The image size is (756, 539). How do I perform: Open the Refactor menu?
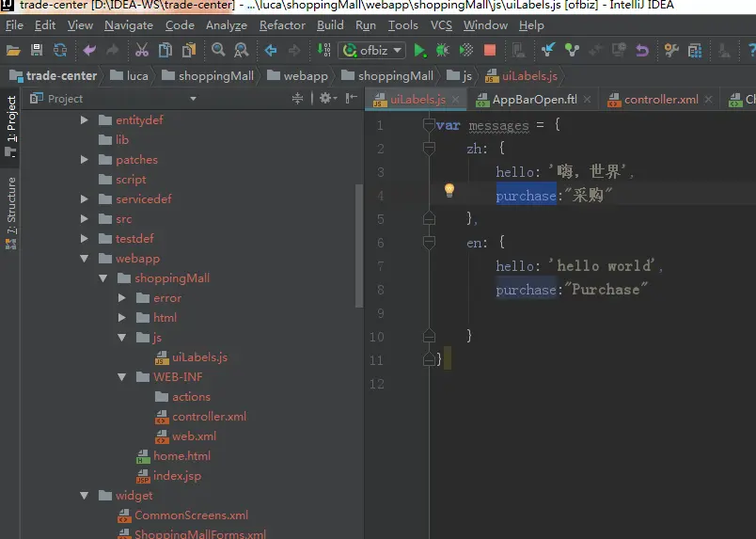coord(282,25)
